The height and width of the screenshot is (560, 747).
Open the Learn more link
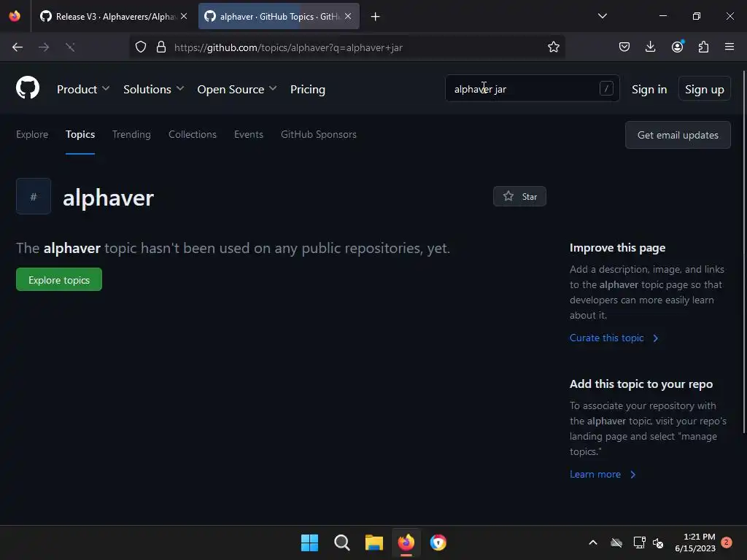[603, 474]
